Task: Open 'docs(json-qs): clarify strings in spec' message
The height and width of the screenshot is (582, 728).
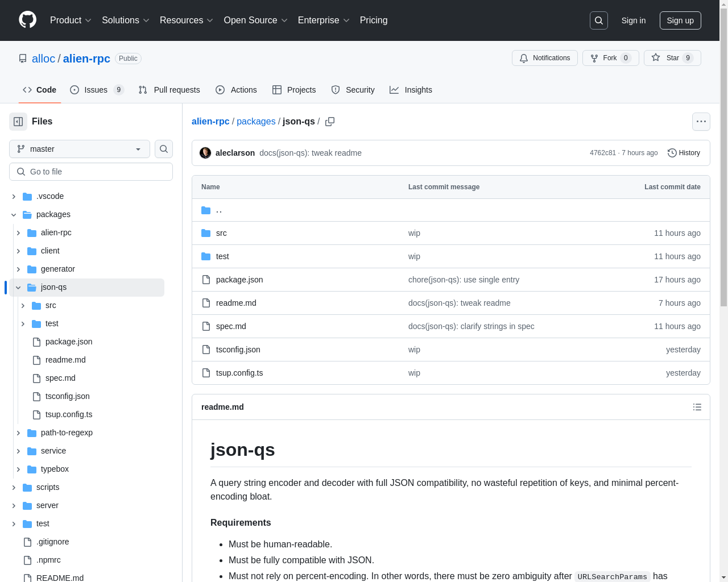Action: [x=471, y=326]
